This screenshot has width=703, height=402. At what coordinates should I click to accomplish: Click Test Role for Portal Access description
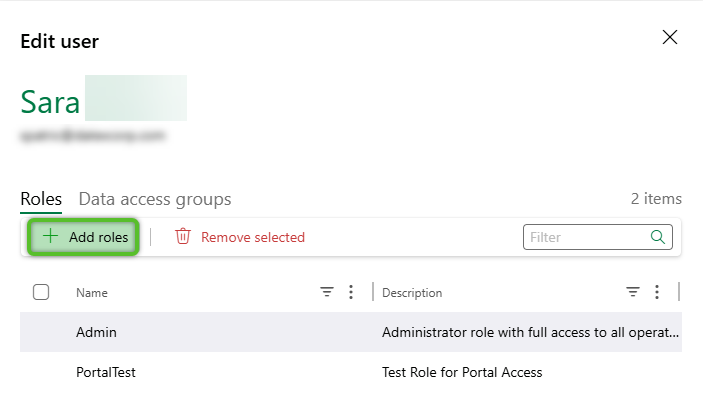tap(462, 372)
